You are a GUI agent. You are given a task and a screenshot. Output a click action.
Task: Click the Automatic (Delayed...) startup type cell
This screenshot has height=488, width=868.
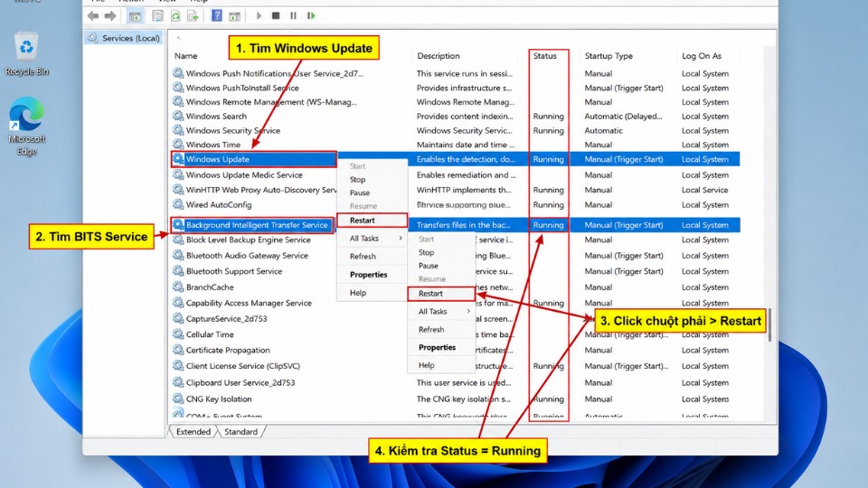coord(623,117)
